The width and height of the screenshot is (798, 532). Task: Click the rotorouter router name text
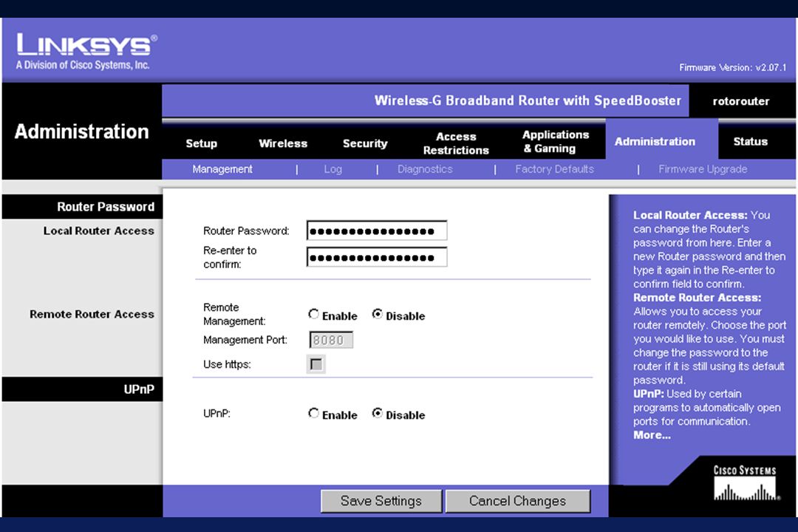[x=741, y=101]
